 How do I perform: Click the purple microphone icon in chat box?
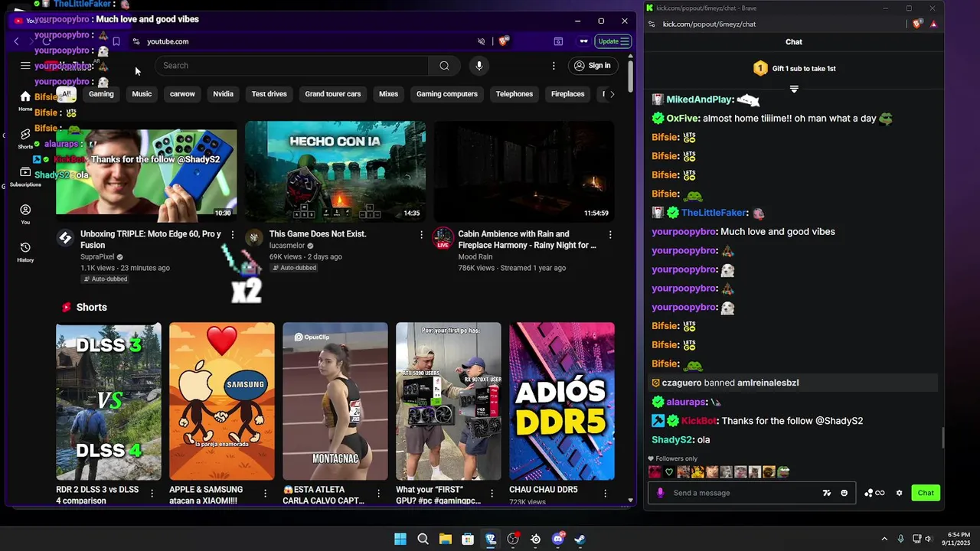661,493
